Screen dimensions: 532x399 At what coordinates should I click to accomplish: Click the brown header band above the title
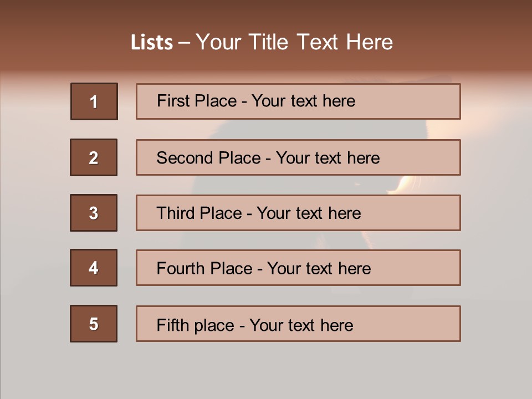tap(266, 14)
